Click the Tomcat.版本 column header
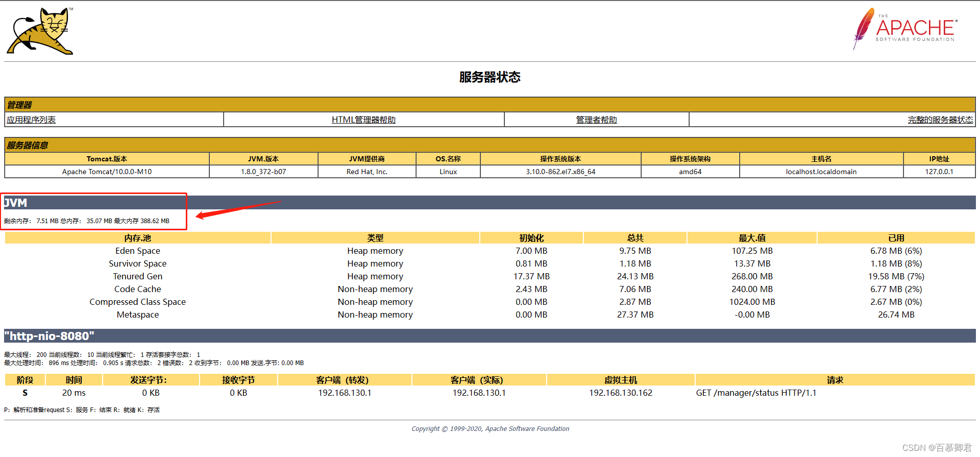Screen dimensions: 980x457 pos(107,159)
